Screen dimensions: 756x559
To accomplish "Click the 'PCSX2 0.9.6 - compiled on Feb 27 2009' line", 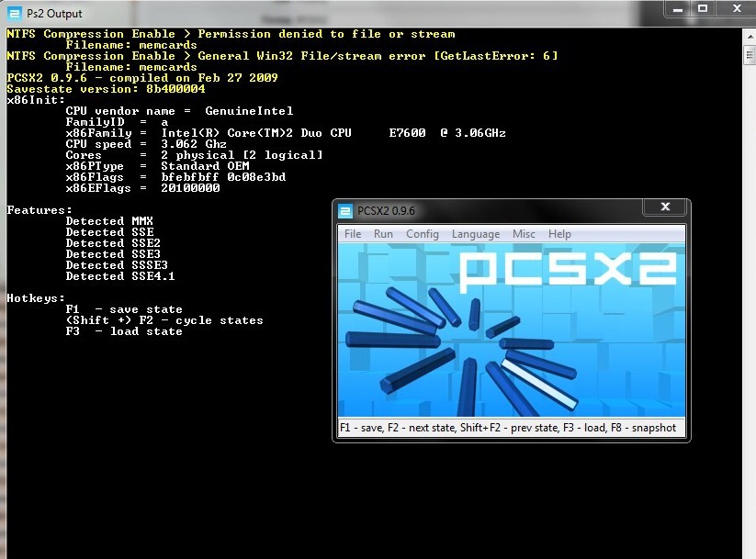I will 142,78.
